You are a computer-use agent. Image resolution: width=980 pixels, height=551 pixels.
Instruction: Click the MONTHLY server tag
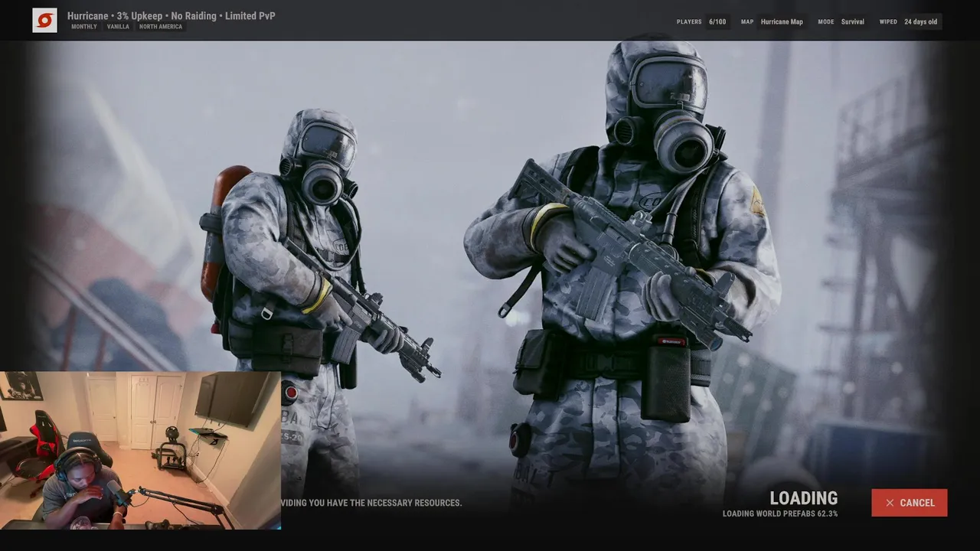tap(84, 27)
